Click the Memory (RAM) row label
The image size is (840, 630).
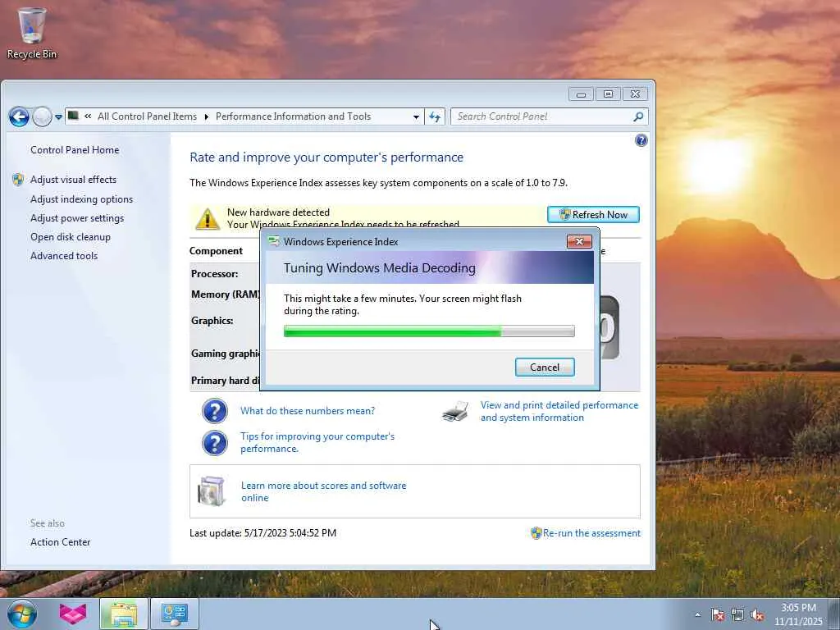tap(226, 294)
